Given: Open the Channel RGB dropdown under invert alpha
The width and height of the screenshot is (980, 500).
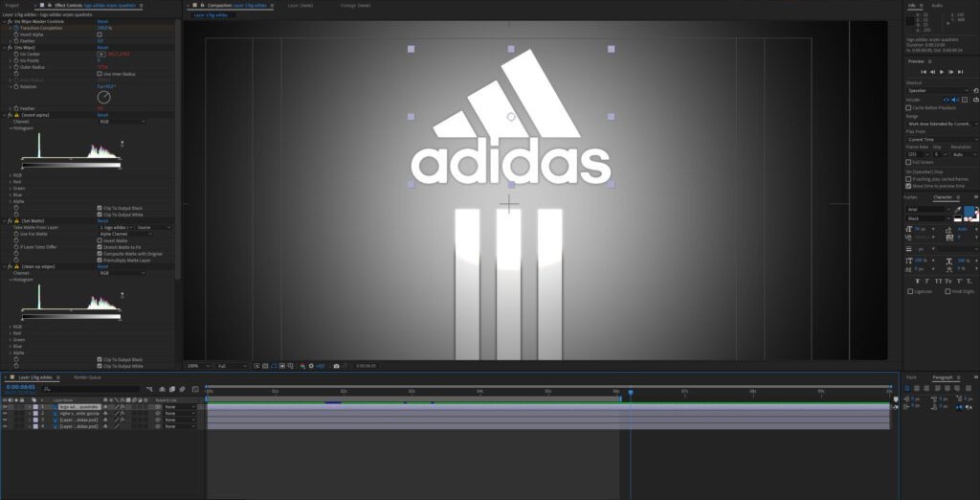Looking at the screenshot, I should [122, 122].
